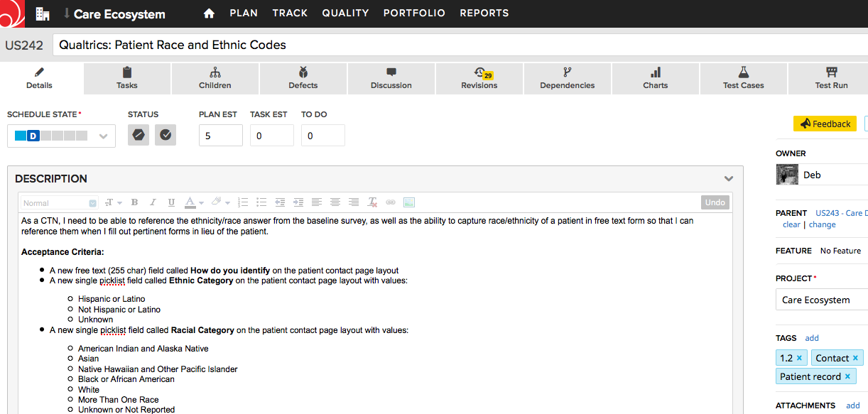Switch to the Children tab
The width and height of the screenshot is (868, 414).
click(215, 79)
